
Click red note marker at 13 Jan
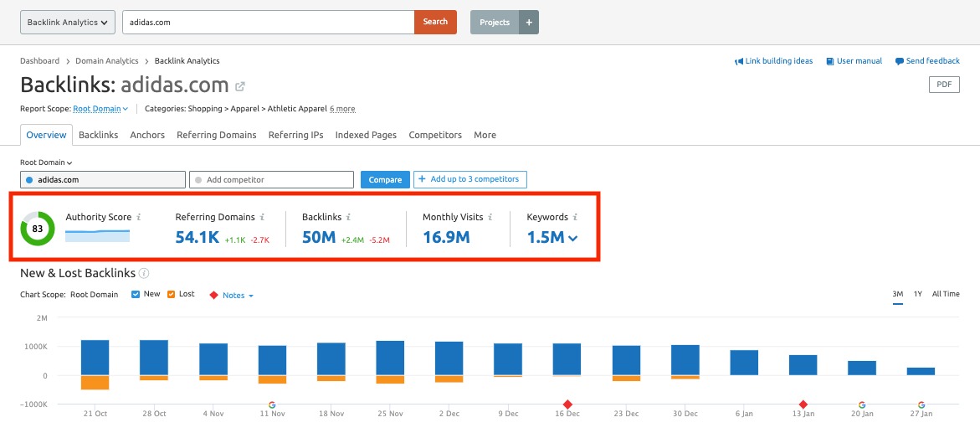pyautogui.click(x=803, y=405)
